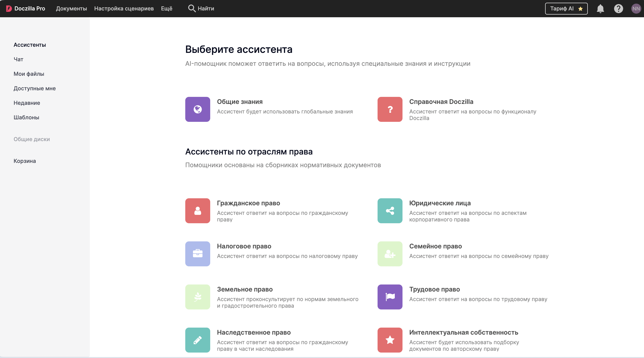
Task: Select the Гражданское право person icon
Action: click(x=198, y=211)
